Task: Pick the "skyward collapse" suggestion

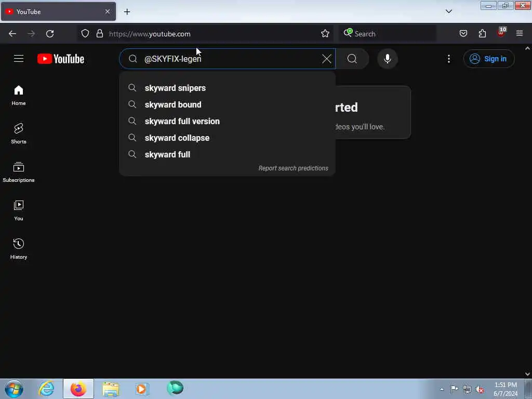Action: point(228,138)
